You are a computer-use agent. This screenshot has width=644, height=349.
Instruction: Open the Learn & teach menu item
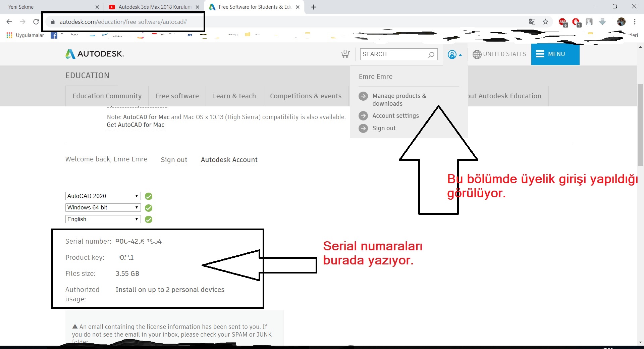pyautogui.click(x=234, y=96)
